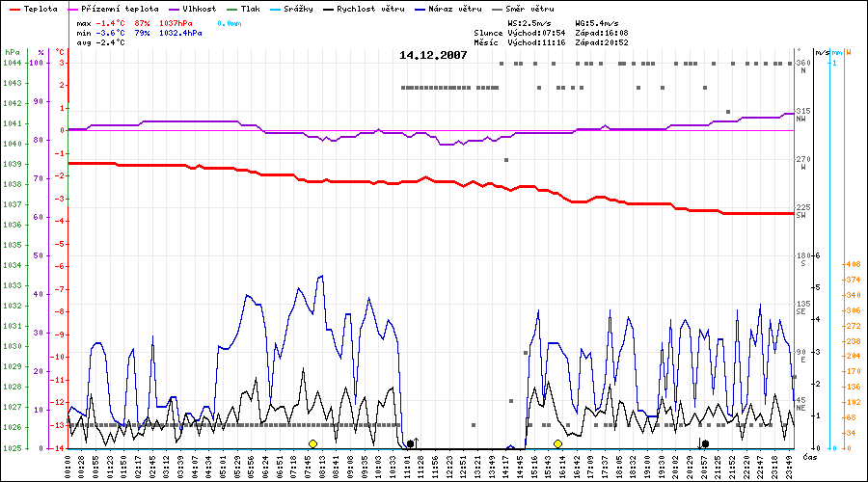This screenshot has height=482, width=868.
Task: Click the 45 NE wind direction label
Action: (803, 404)
